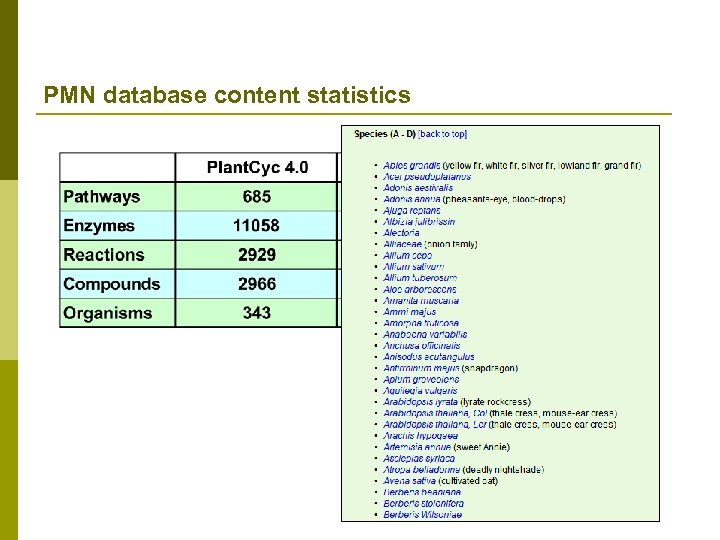Click the Compounds value '2966'
Screen dimensions: 720x540
coord(257,284)
